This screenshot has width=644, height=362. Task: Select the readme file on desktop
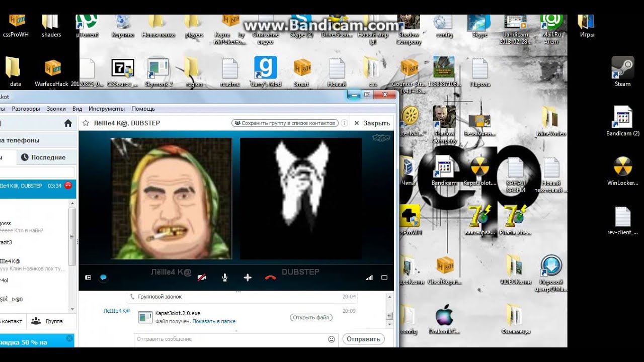230,73
